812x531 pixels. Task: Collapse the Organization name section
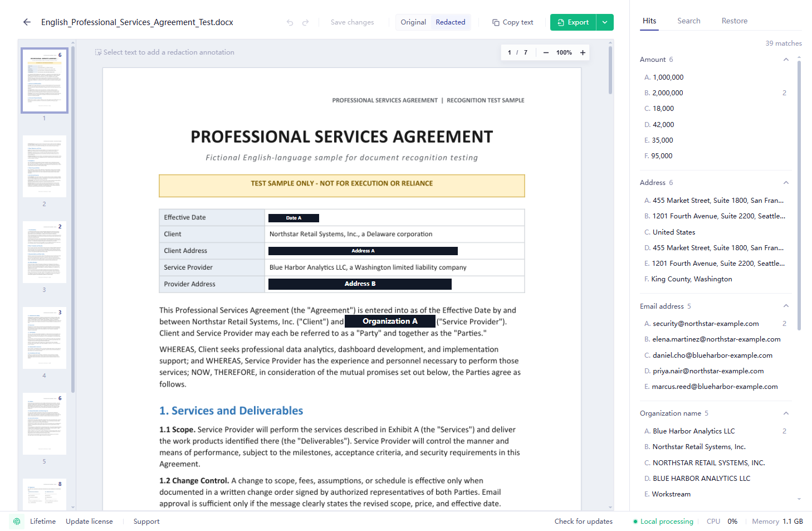(786, 413)
